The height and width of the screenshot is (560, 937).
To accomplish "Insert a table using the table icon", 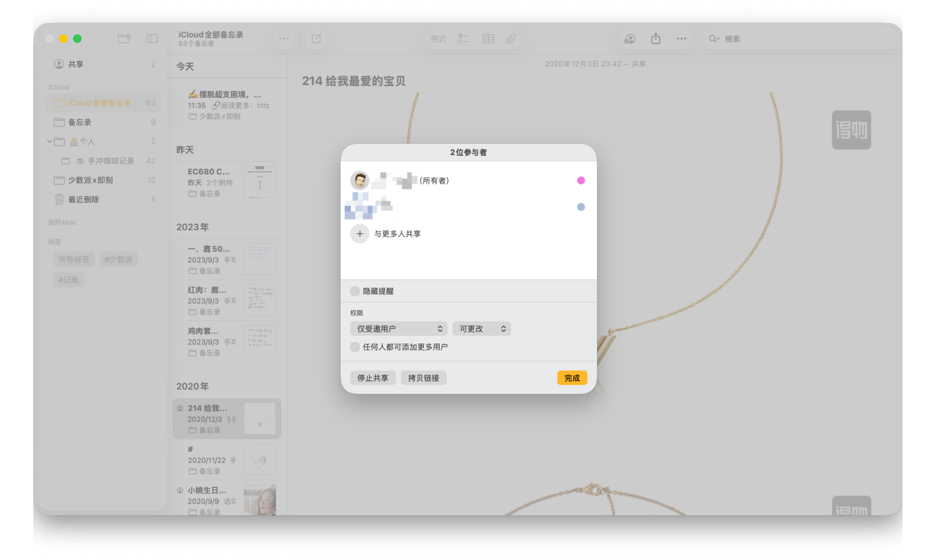I will click(488, 39).
